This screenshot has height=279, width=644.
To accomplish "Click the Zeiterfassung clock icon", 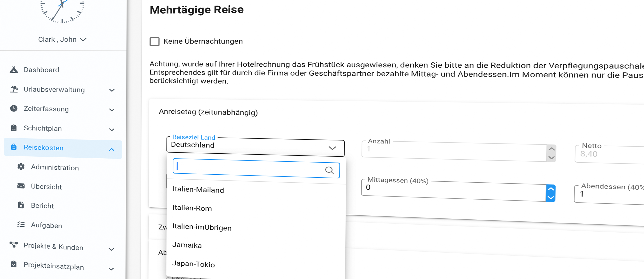I will tap(14, 108).
